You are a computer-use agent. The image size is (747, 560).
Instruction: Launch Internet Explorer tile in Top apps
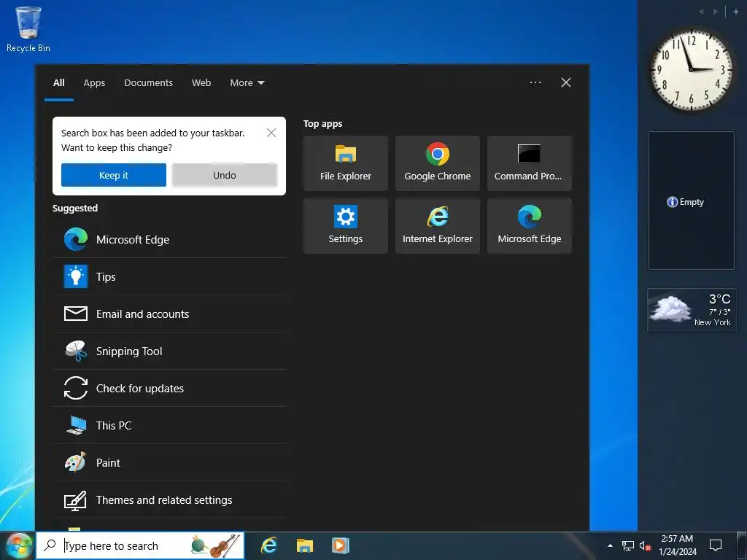[438, 226]
